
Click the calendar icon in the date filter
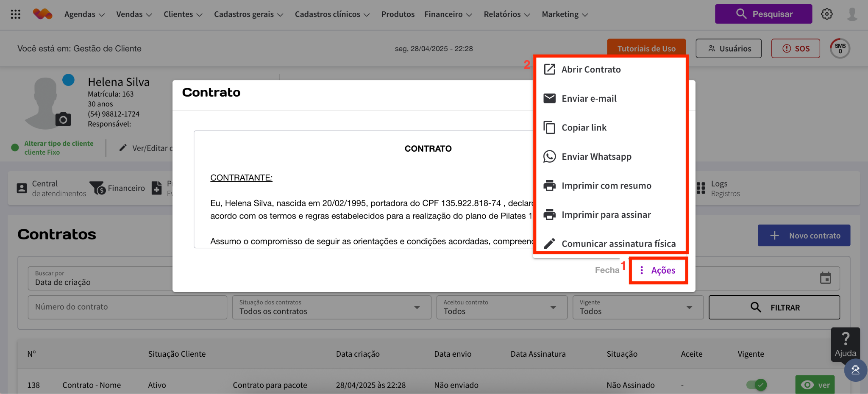coord(825,278)
